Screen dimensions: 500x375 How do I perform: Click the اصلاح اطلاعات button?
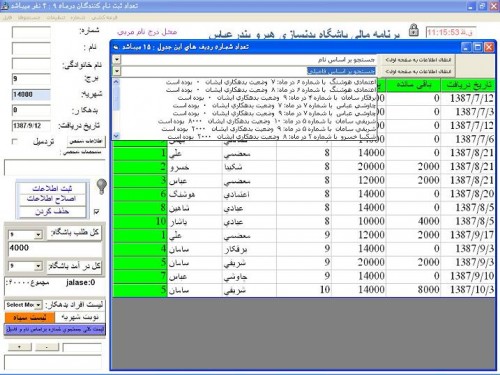52,199
